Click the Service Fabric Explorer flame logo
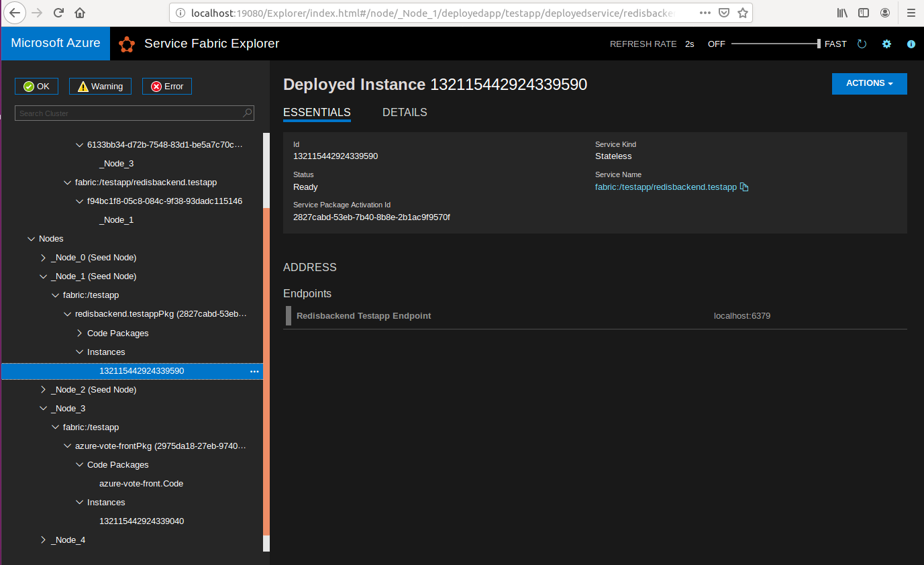This screenshot has width=924, height=565. click(x=126, y=43)
